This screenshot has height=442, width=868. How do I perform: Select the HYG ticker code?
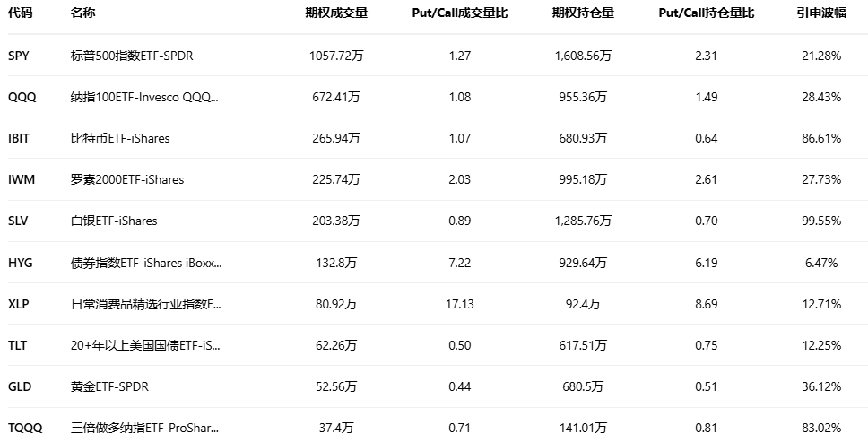click(x=21, y=263)
